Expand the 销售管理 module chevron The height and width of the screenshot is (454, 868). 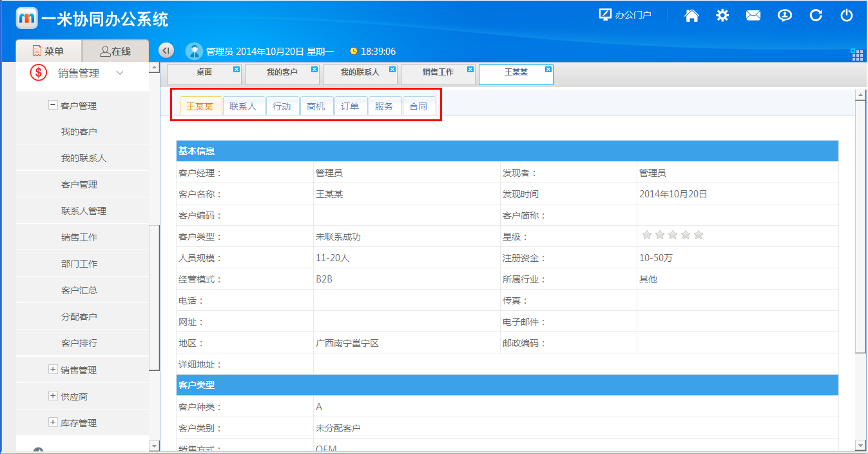tap(120, 74)
